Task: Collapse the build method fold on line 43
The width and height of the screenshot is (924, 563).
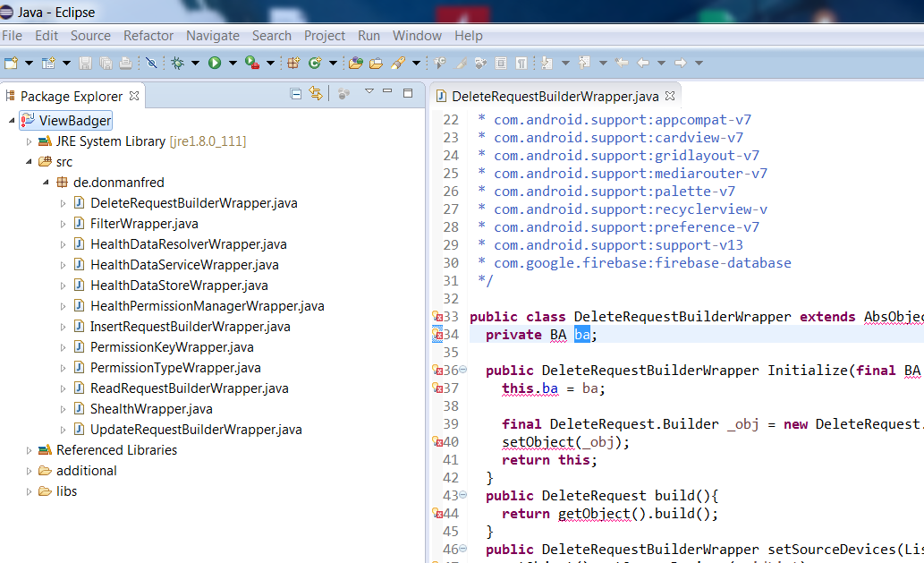Action: coord(463,495)
